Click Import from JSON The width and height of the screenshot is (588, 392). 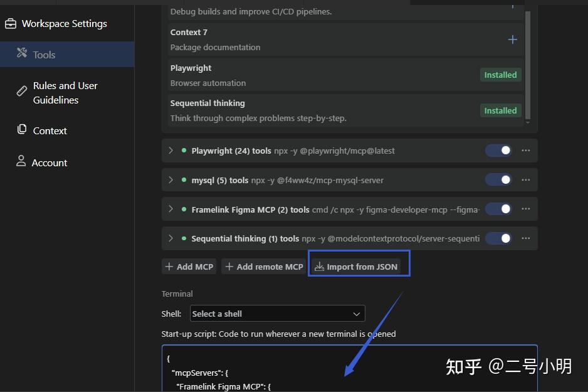tap(356, 267)
